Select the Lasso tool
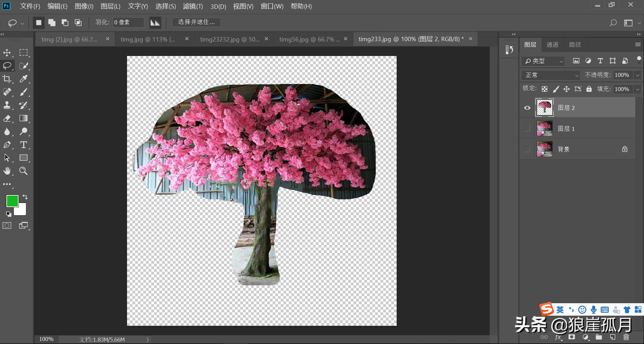644x344 pixels. click(x=7, y=66)
